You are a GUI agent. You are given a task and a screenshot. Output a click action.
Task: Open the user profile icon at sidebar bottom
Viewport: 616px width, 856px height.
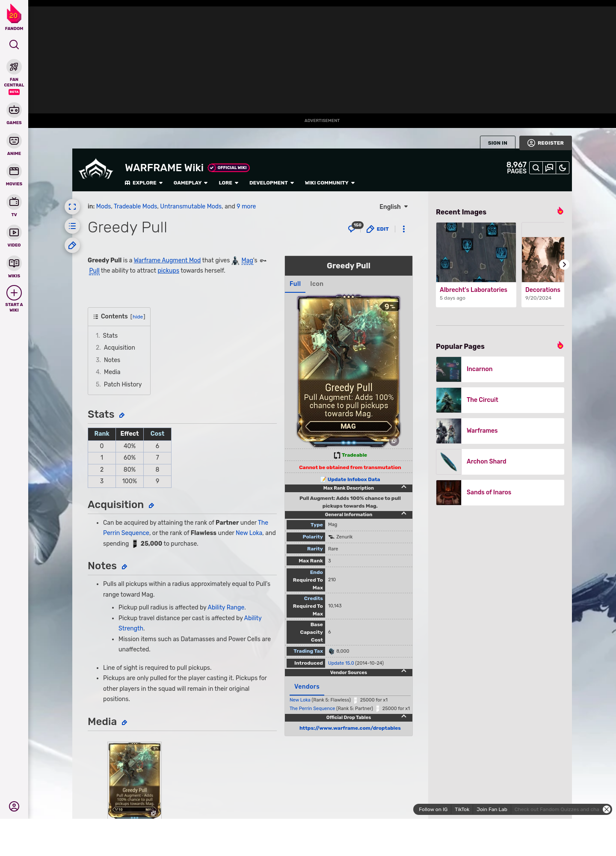coord(14,806)
